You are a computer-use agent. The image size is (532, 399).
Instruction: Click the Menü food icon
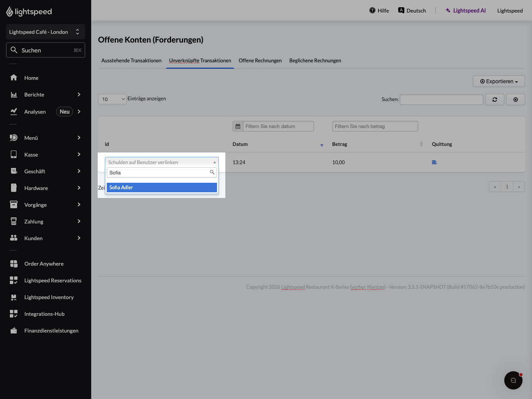(x=14, y=138)
